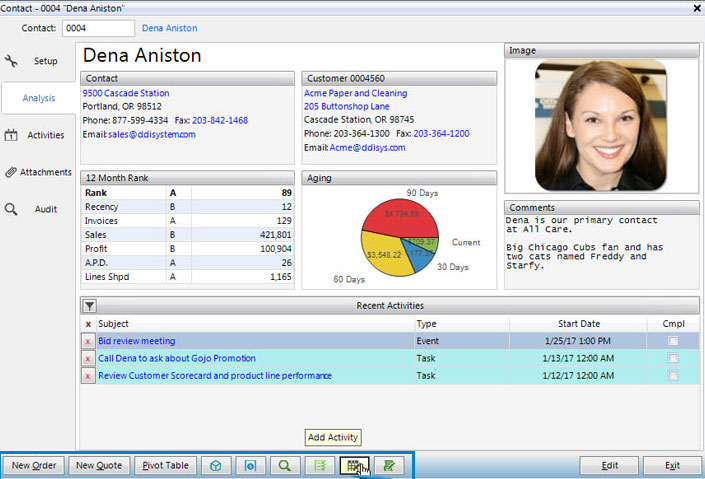Screen dimensions: 705x479
Task: Click the Exit button
Action: (x=672, y=466)
